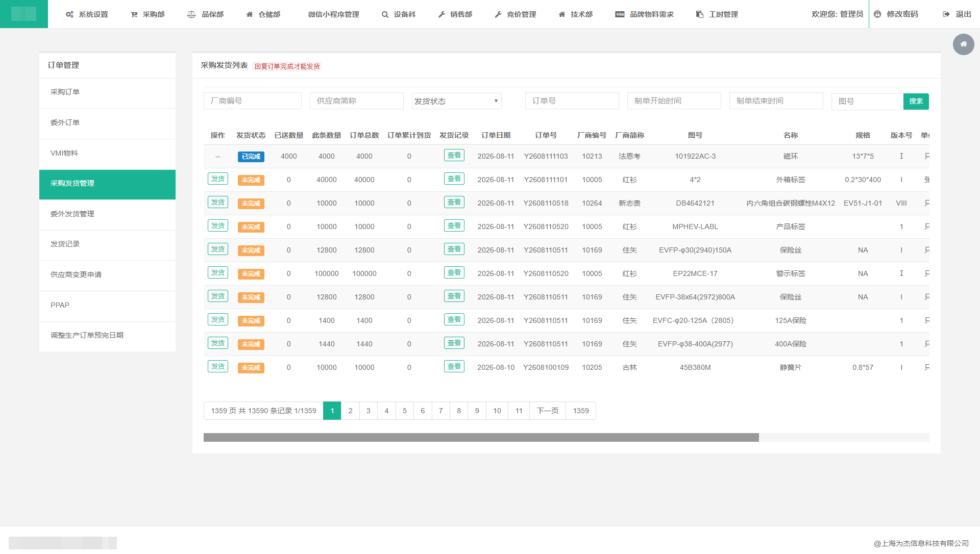Open 微信小程序管理 menu
Image resolution: width=980 pixels, height=554 pixels.
[x=333, y=14]
